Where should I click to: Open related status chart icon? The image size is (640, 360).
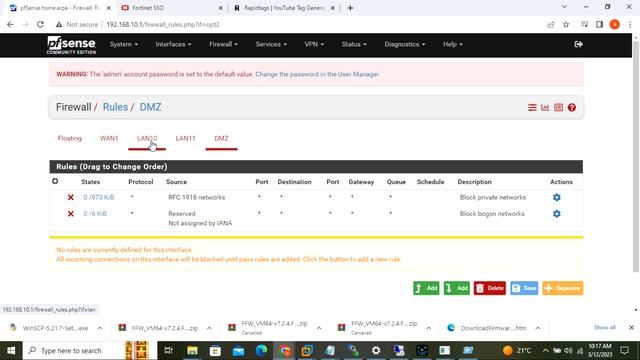point(545,107)
